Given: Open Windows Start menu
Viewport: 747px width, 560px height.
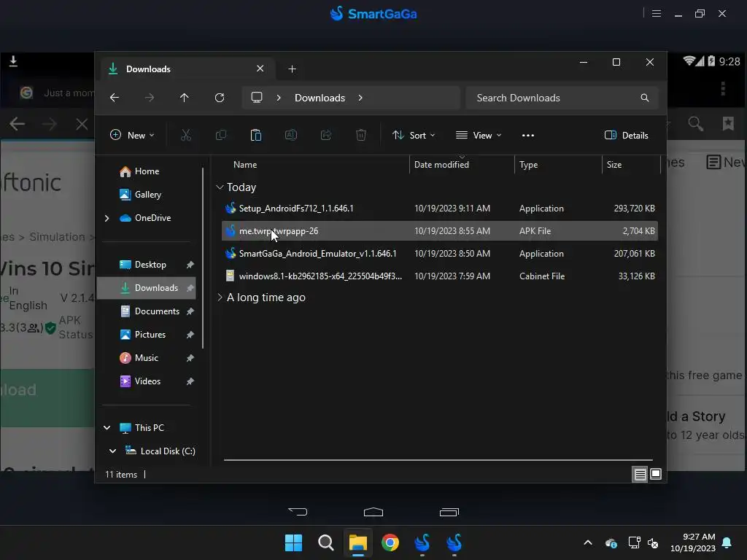Looking at the screenshot, I should (x=293, y=542).
